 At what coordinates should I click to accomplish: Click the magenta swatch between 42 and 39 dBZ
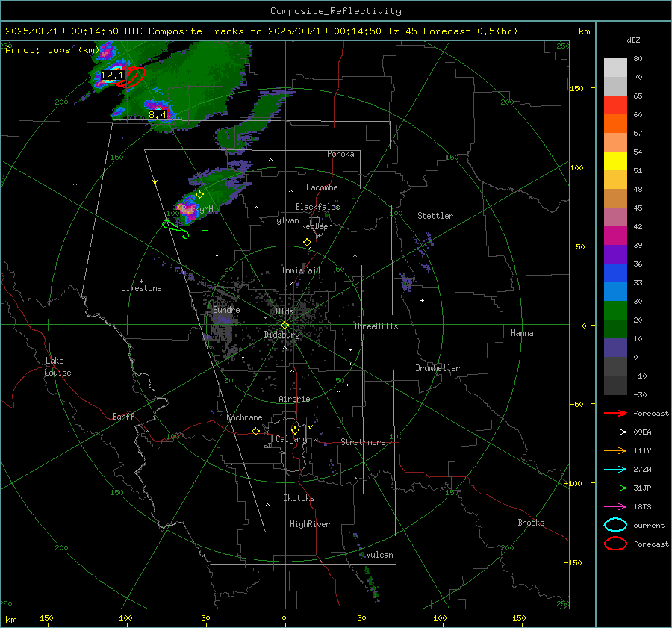pos(615,236)
